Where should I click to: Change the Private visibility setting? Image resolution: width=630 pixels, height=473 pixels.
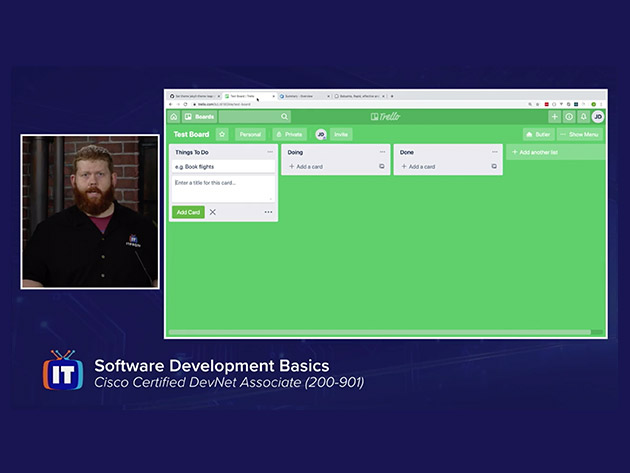click(289, 134)
